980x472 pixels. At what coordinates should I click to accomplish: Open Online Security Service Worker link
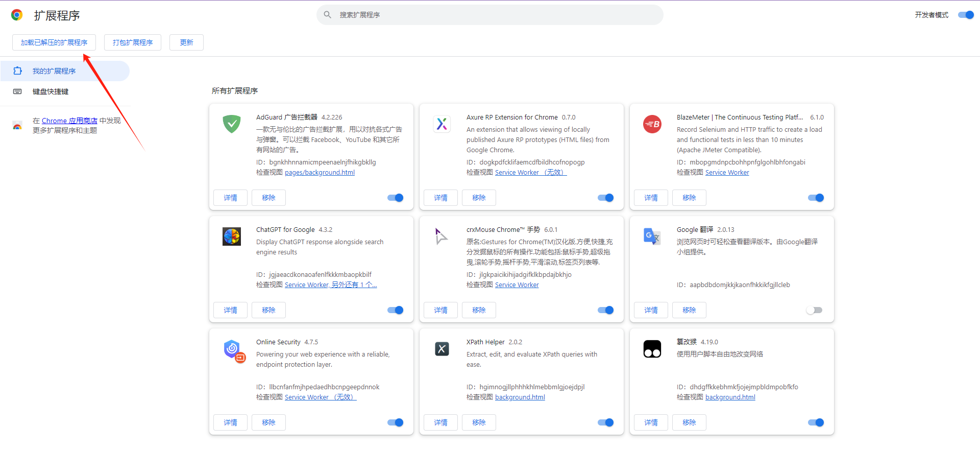tap(321, 397)
